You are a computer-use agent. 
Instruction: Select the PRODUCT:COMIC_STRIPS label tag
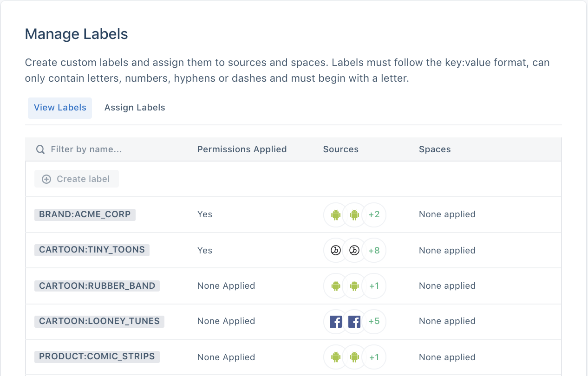pyautogui.click(x=97, y=357)
